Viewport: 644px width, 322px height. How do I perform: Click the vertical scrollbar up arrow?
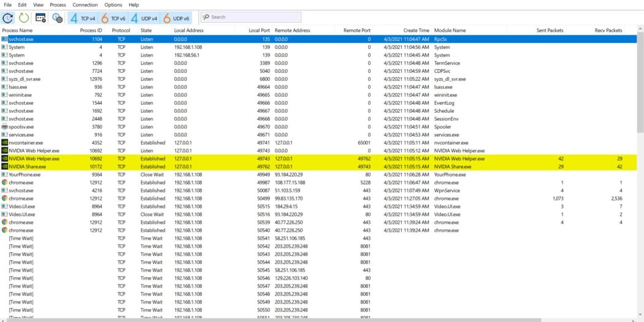[x=640, y=29]
